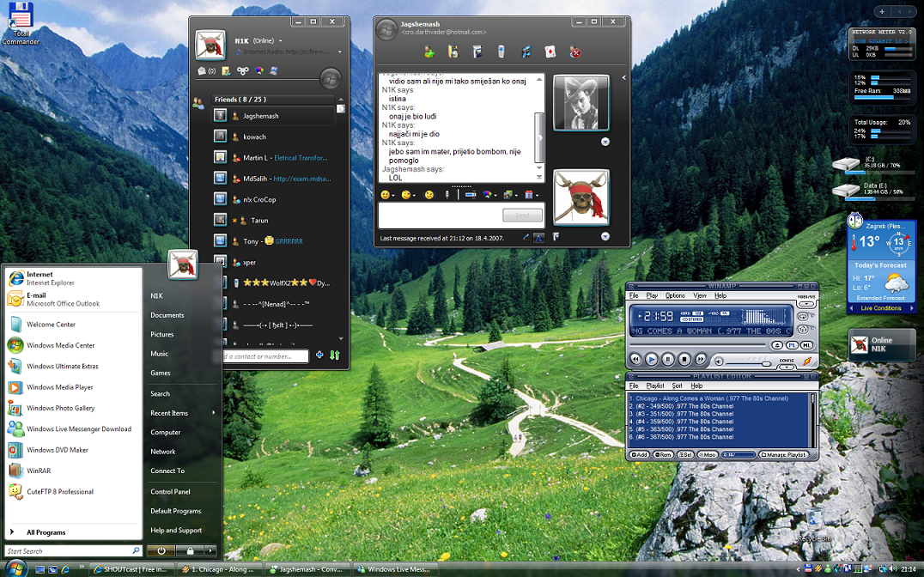Open options arrow below Jagshemash's display picture
Screen dimensions: 924x577
click(x=605, y=142)
